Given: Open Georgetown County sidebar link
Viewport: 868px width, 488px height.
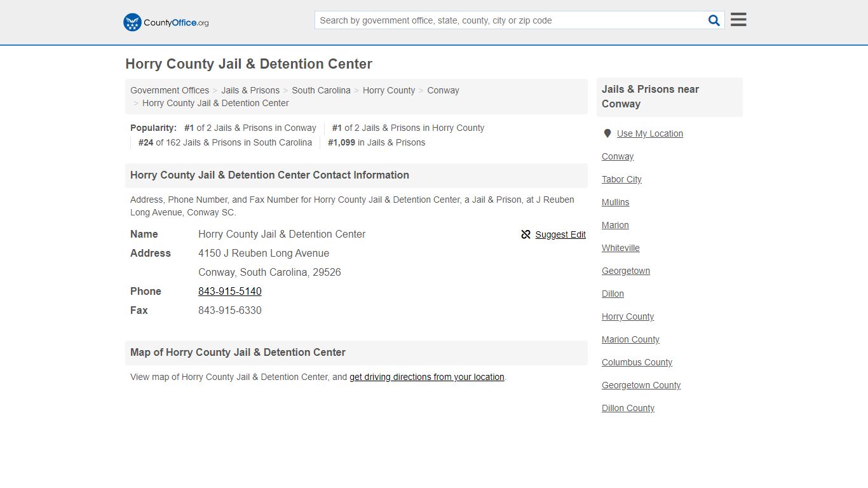Looking at the screenshot, I should tap(641, 385).
